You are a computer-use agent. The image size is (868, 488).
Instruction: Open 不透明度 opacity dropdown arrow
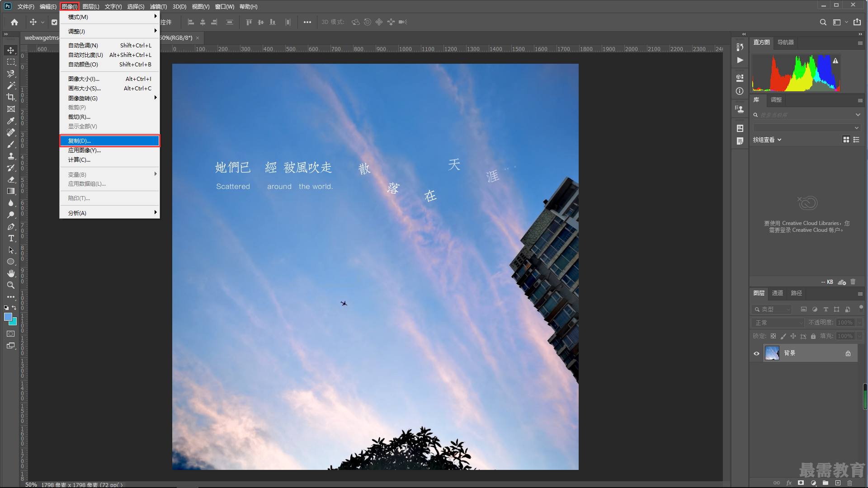pos(859,323)
